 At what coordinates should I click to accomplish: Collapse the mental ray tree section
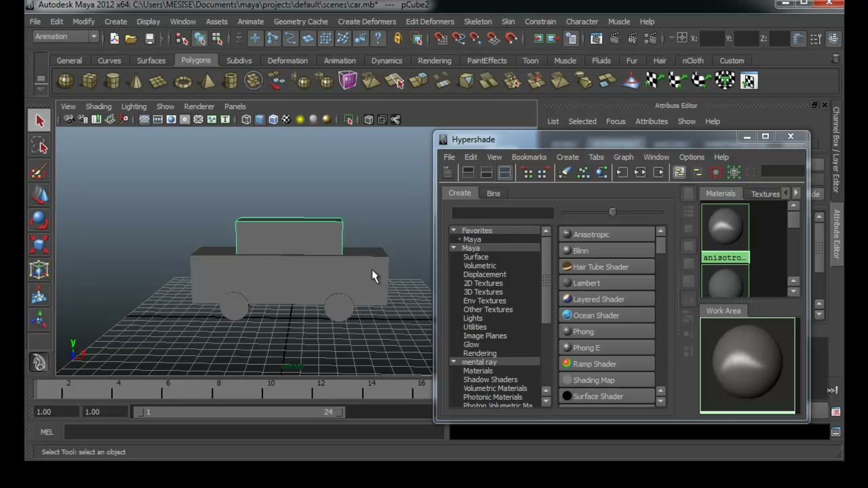(x=454, y=362)
